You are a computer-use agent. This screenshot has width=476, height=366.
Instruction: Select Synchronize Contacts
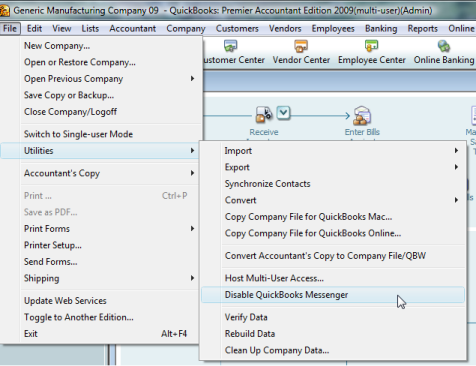click(x=333, y=184)
